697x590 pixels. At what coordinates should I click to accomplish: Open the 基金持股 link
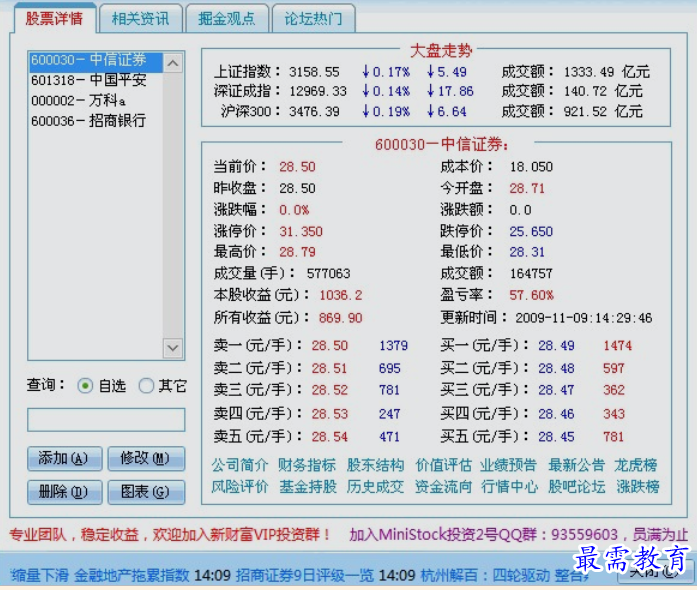point(308,486)
